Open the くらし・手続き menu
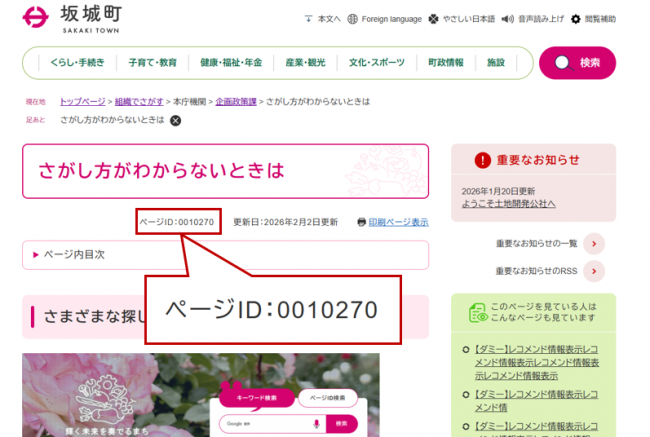Image resolution: width=650 pixels, height=437 pixels. click(78, 63)
